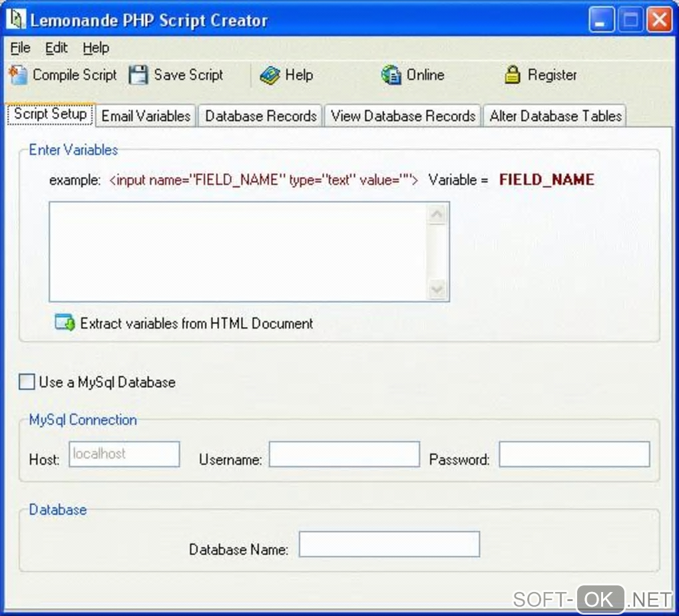
Task: Close the Lemonande PHP Script Creator window
Action: click(659, 20)
